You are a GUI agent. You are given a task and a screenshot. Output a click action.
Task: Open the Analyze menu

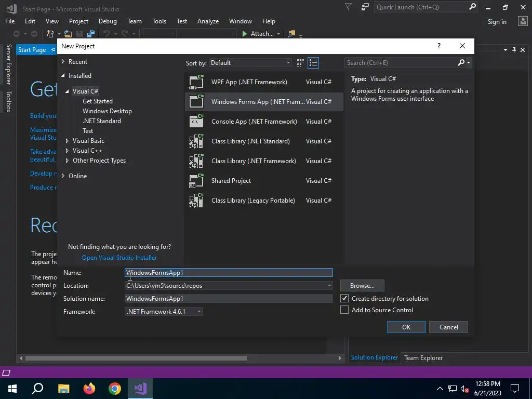[x=208, y=21]
